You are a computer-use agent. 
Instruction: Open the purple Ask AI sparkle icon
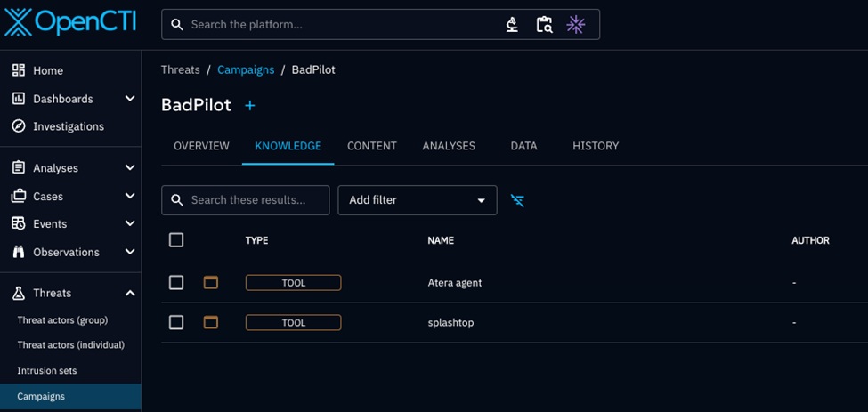(576, 24)
